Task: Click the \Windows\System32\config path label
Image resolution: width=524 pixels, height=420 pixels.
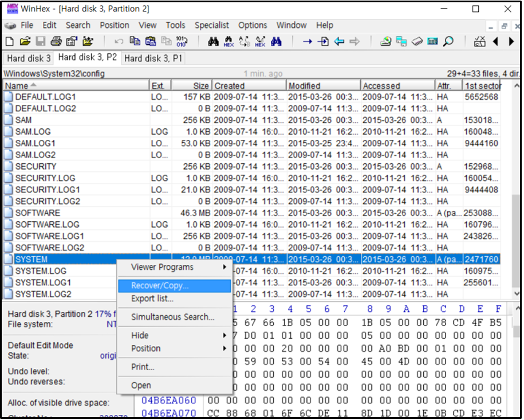Action: click(x=54, y=73)
